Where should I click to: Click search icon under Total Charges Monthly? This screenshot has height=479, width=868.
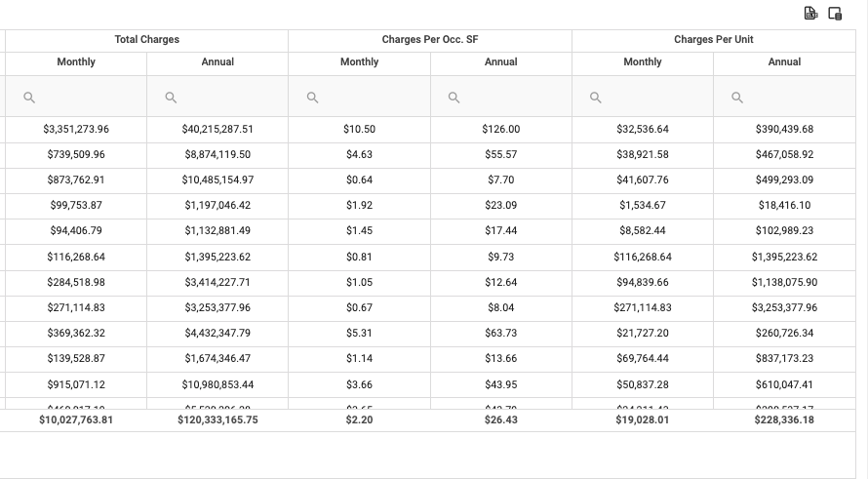pos(29,98)
